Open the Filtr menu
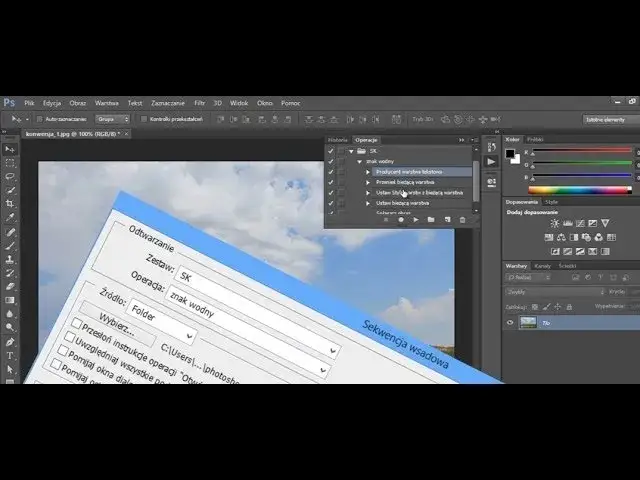The width and height of the screenshot is (640, 480). [199, 103]
